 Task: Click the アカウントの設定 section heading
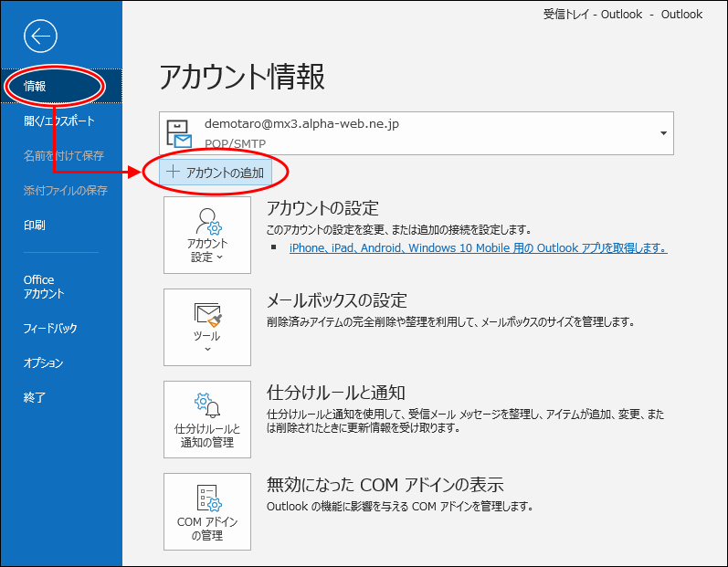coord(322,208)
